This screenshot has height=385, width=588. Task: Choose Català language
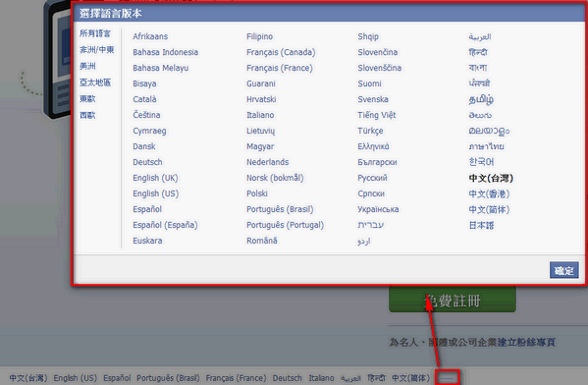pos(144,99)
